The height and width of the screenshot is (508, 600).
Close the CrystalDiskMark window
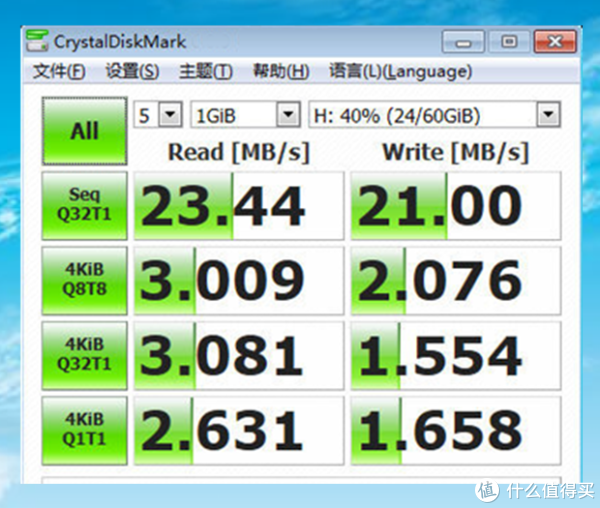click(x=555, y=42)
